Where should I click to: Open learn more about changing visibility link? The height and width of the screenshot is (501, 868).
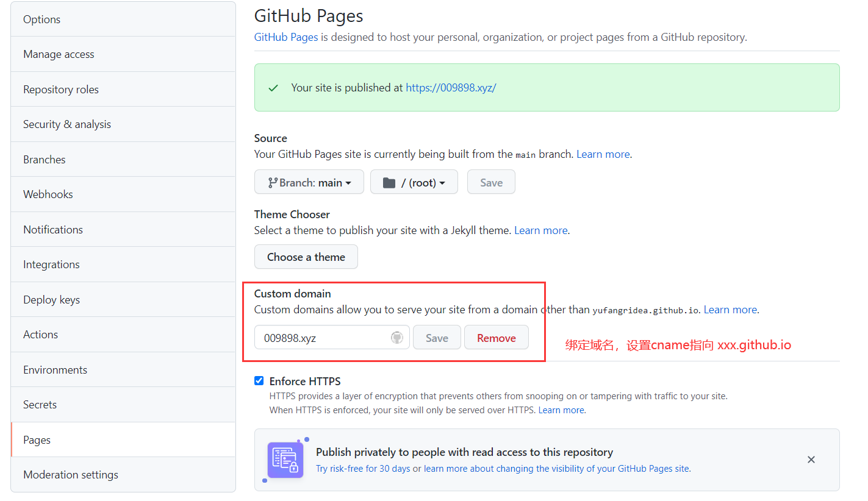tap(557, 469)
